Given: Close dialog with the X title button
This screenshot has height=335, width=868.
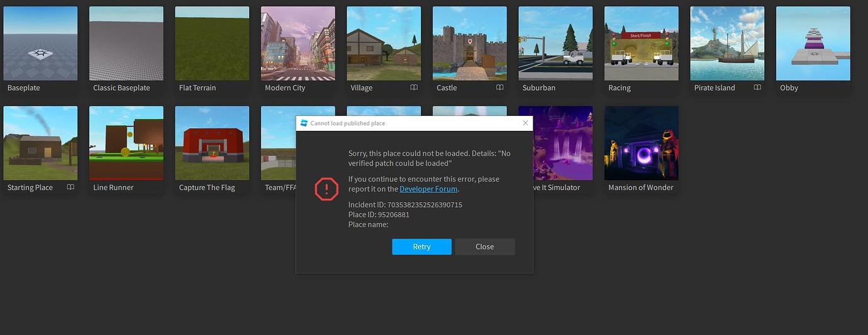Looking at the screenshot, I should click(526, 123).
